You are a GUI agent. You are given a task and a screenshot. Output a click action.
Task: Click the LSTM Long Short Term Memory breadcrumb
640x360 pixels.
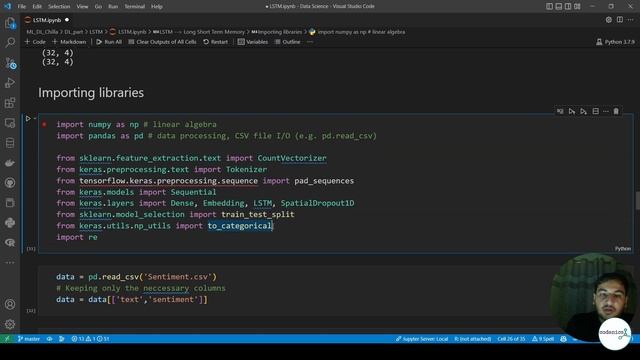[199, 32]
